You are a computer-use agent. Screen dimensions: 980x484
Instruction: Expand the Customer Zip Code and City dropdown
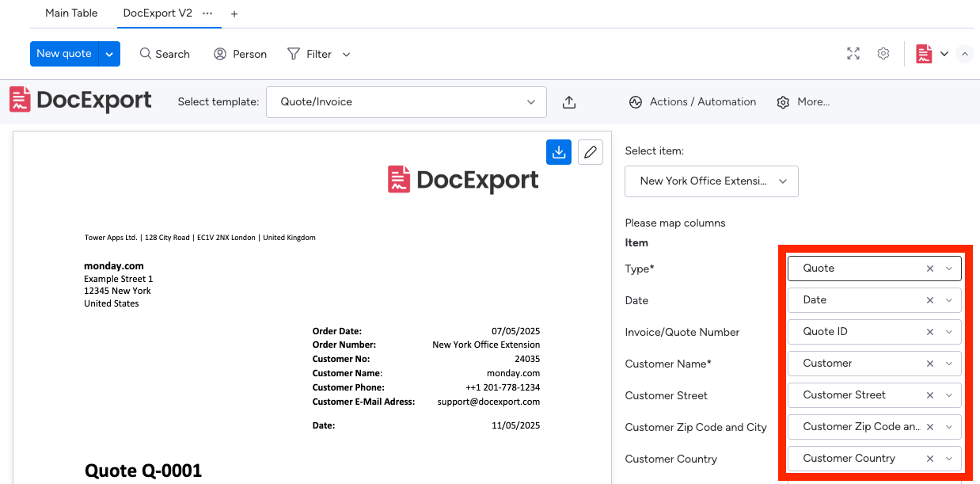(949, 427)
